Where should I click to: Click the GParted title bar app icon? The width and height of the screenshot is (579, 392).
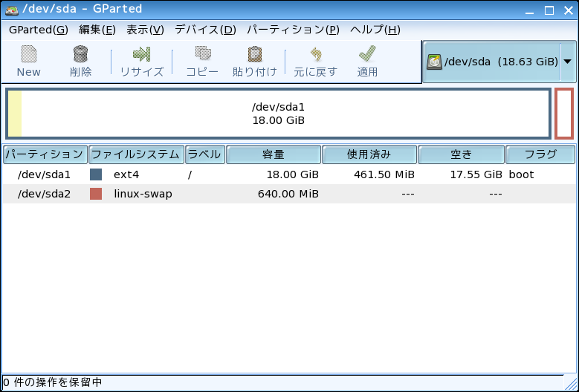coord(12,9)
